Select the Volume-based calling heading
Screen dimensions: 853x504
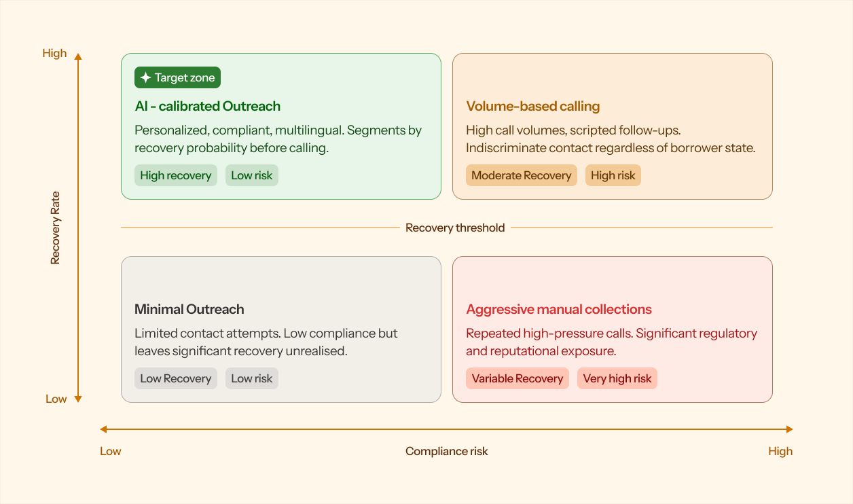pyautogui.click(x=533, y=106)
